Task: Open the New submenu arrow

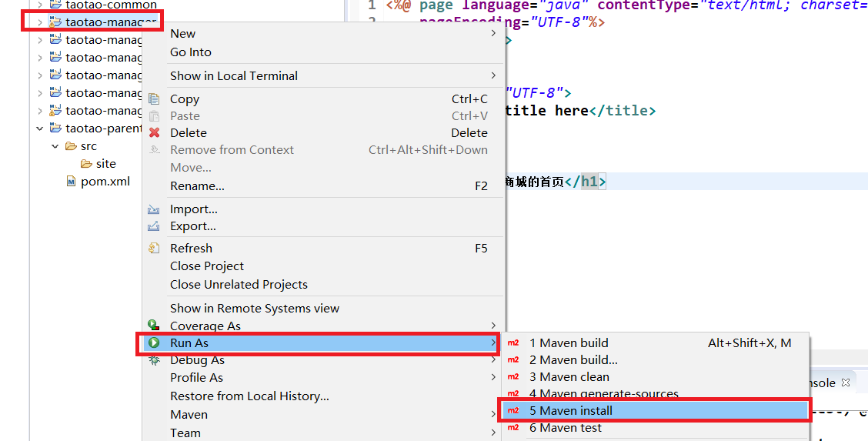Action: coord(493,33)
